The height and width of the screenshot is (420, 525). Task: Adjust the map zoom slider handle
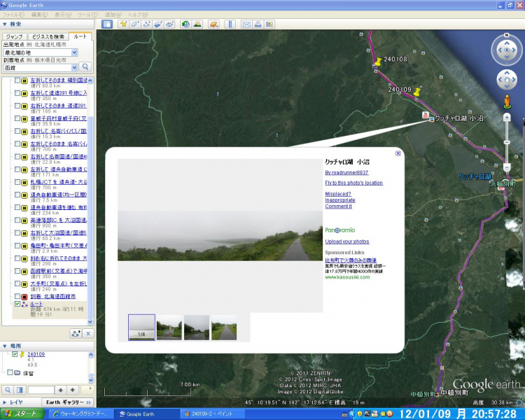(507, 142)
